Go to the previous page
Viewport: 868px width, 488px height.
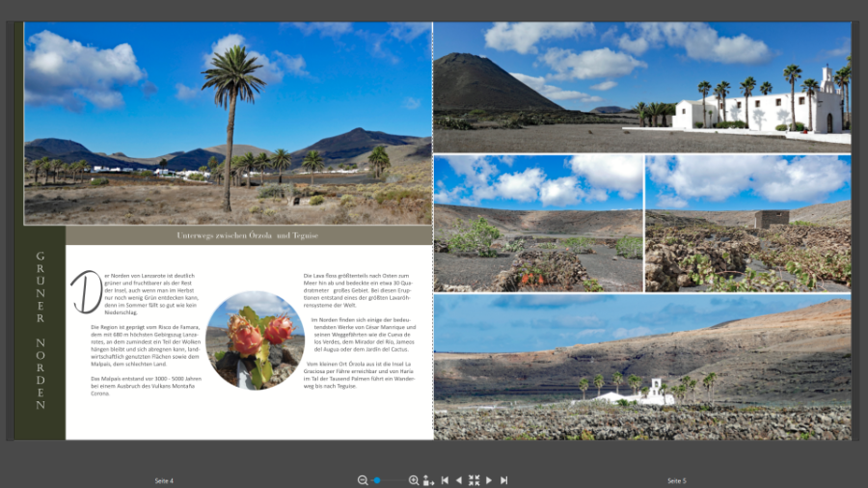(459, 480)
